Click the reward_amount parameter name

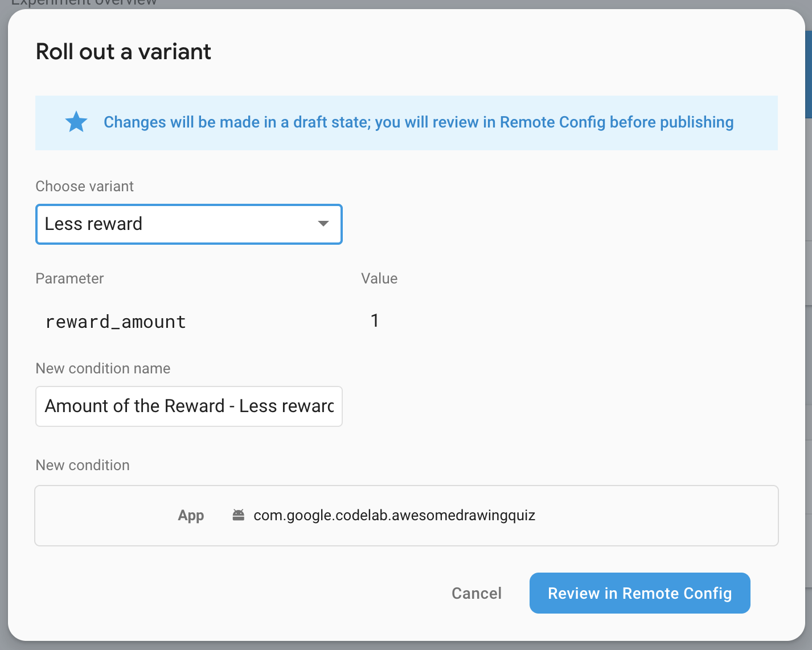116,322
